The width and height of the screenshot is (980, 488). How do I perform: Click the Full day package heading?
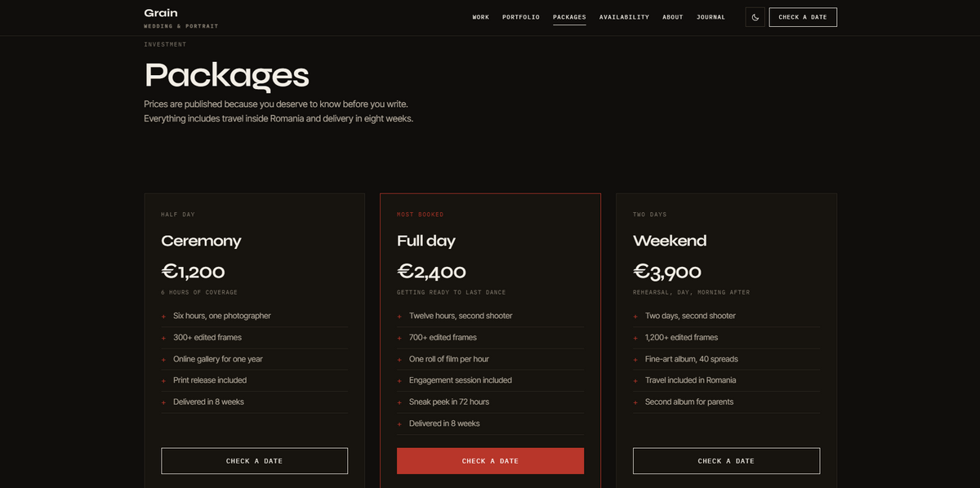pos(426,241)
